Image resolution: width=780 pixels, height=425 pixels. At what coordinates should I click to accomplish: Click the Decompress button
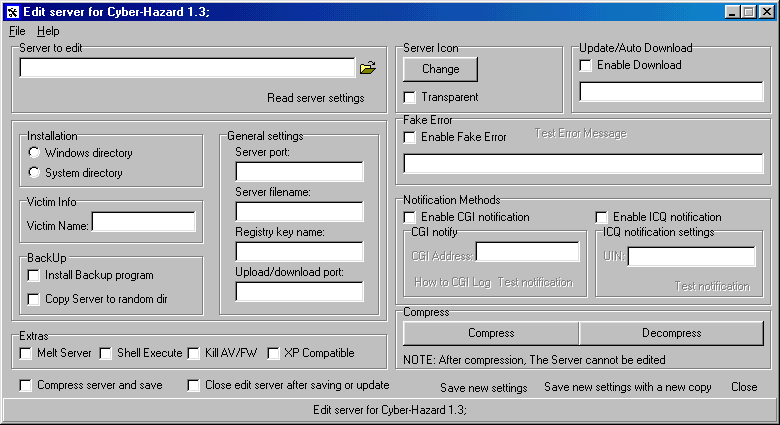click(671, 333)
